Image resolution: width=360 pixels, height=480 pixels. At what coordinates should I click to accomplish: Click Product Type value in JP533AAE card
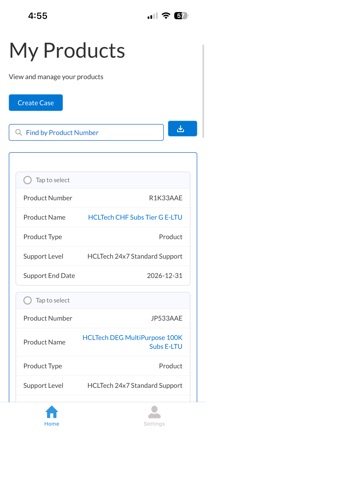pyautogui.click(x=170, y=366)
